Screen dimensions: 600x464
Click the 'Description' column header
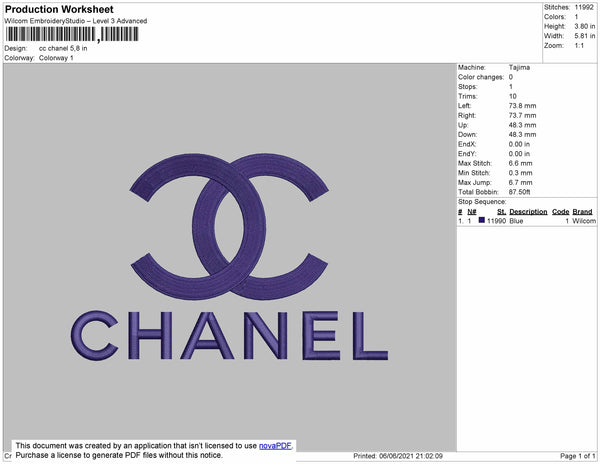click(528, 212)
